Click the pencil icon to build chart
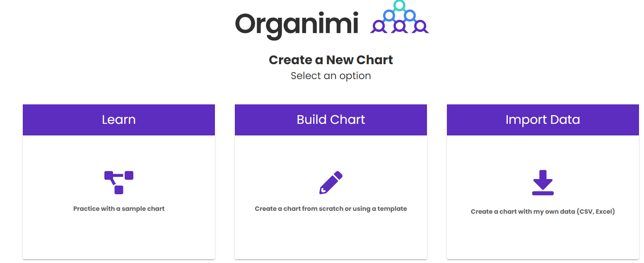The width and height of the screenshot is (644, 263). 331,183
